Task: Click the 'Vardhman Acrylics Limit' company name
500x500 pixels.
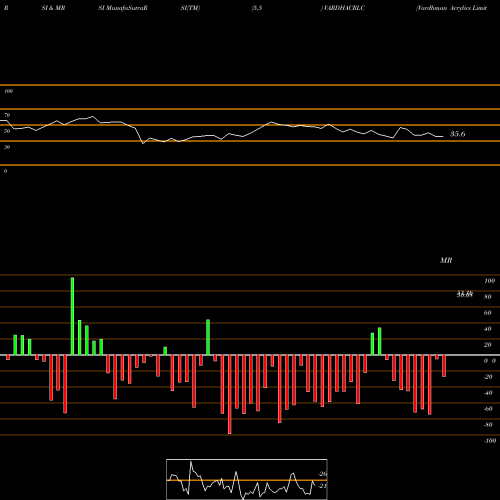Action: [451, 8]
